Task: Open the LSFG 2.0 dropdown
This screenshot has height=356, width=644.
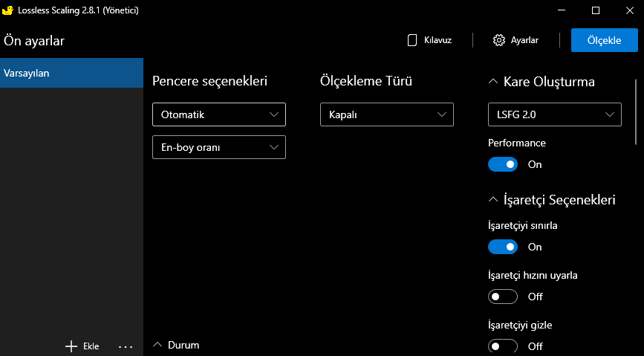Action: [x=555, y=114]
